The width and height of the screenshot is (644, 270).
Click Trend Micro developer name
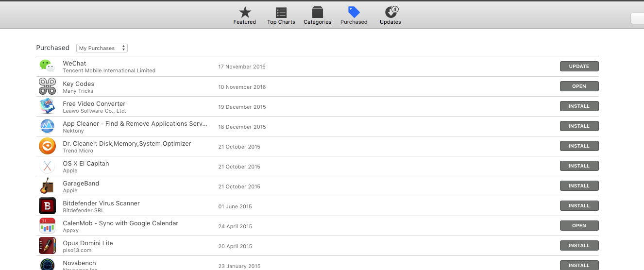[x=78, y=151]
